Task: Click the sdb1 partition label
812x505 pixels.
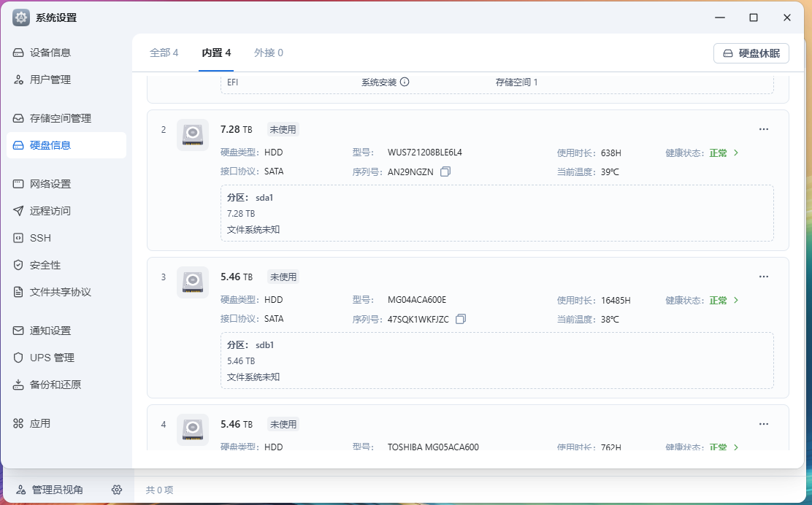Action: [264, 345]
